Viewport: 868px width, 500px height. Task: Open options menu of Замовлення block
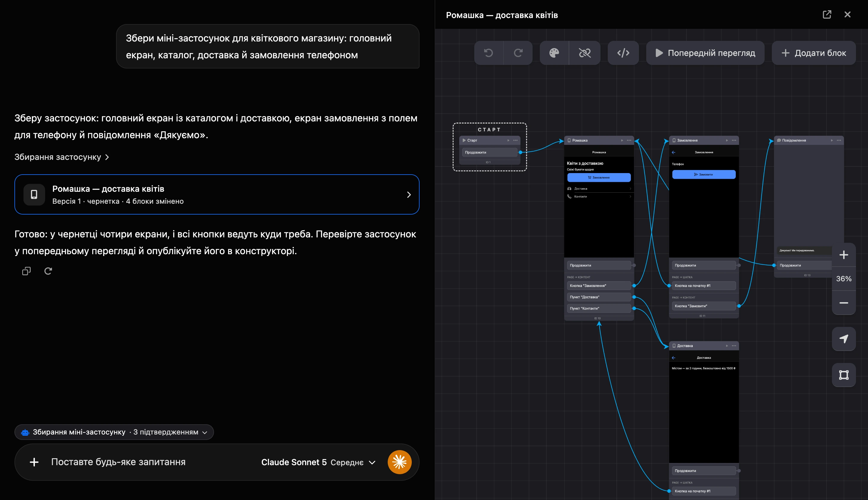point(734,140)
